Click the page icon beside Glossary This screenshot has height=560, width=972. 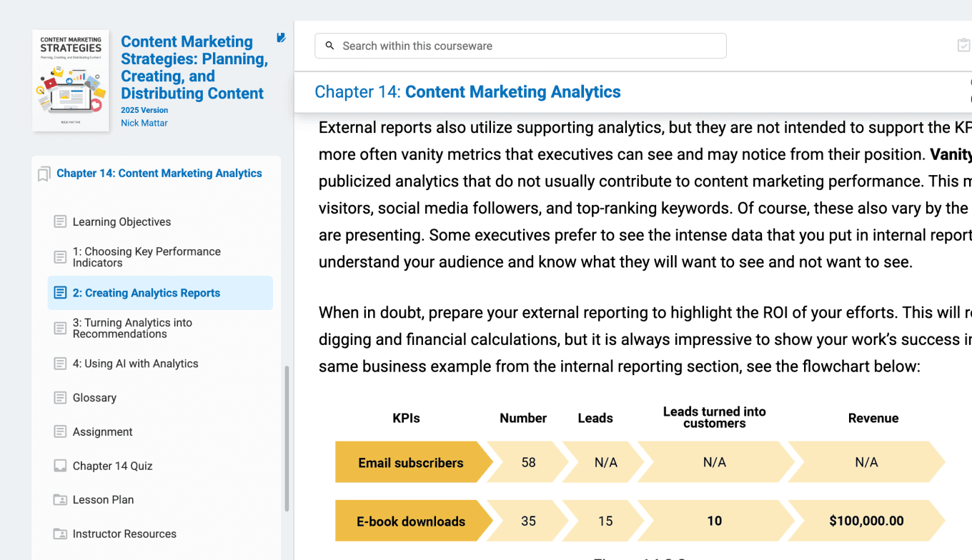click(x=60, y=398)
